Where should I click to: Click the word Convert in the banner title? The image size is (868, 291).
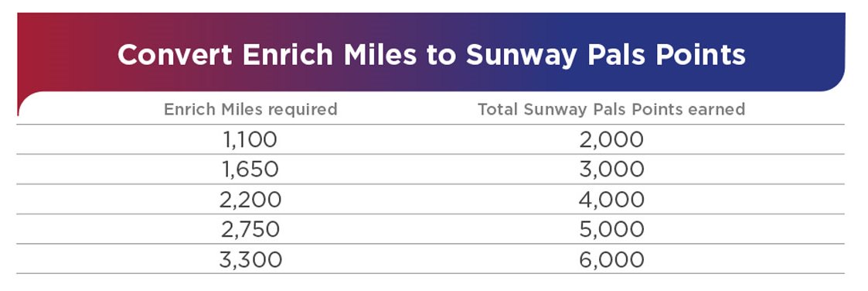[x=175, y=55]
